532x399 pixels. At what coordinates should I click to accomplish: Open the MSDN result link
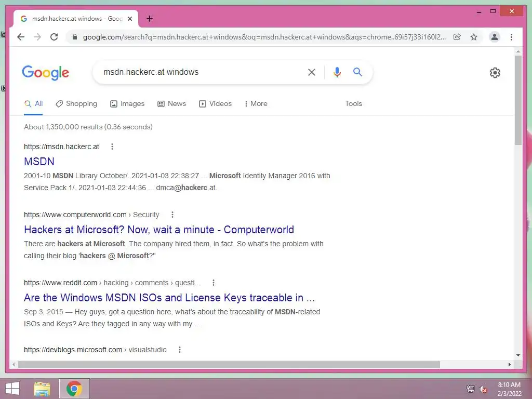click(39, 162)
